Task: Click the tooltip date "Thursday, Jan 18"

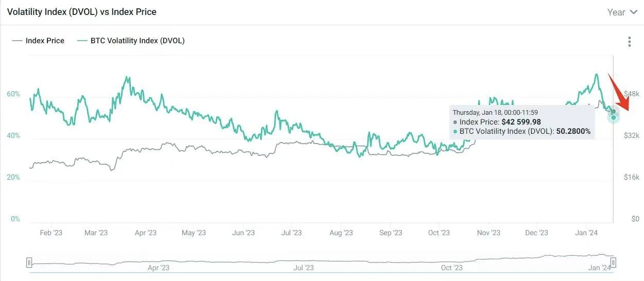Action: (x=477, y=112)
